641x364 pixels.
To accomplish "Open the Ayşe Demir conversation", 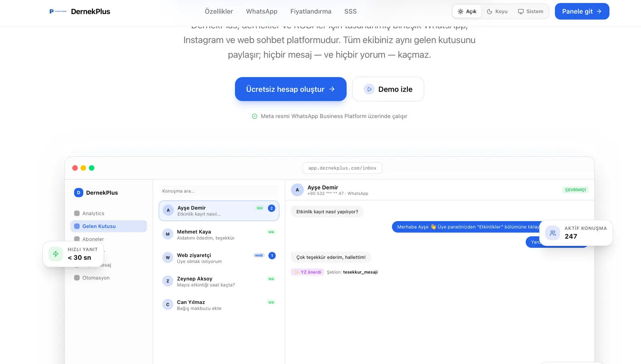I will [x=219, y=211].
